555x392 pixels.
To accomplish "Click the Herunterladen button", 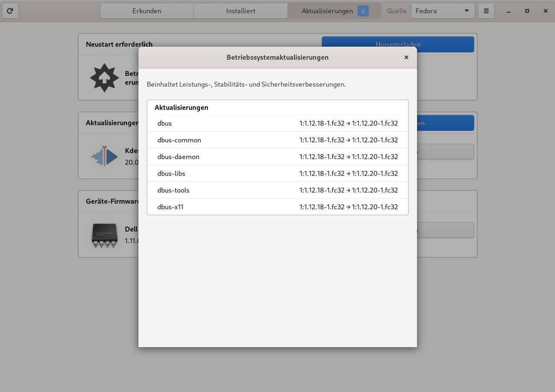I will coord(398,44).
